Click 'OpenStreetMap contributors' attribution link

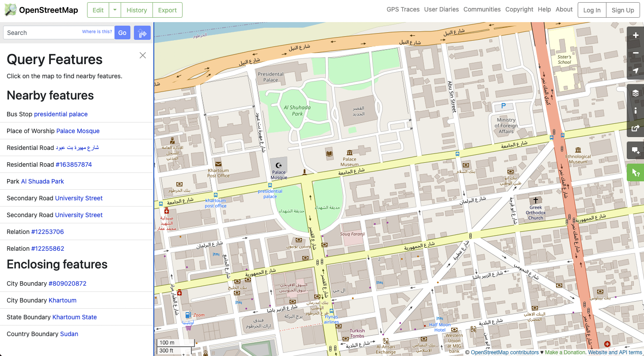pyautogui.click(x=505, y=352)
